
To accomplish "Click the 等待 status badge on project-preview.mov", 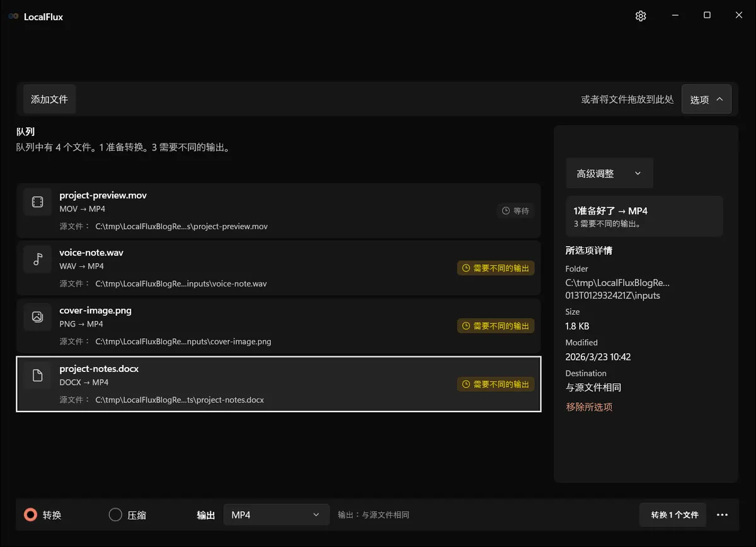I will (x=515, y=211).
